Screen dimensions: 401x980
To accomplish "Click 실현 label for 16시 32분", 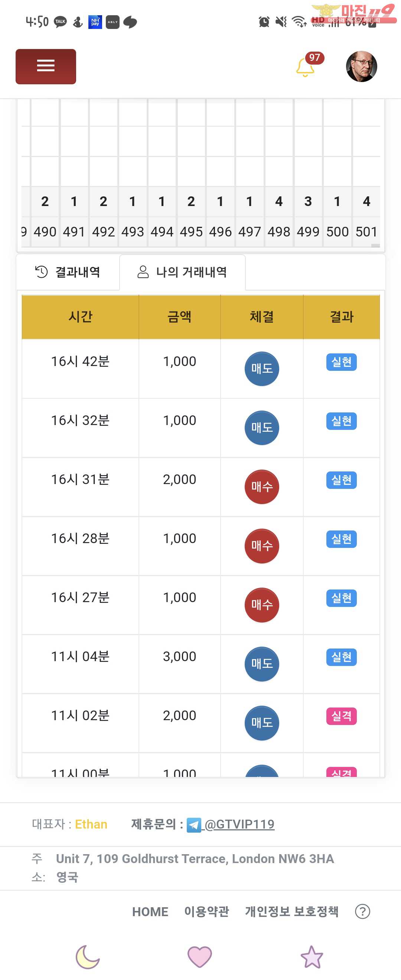I will pyautogui.click(x=341, y=421).
